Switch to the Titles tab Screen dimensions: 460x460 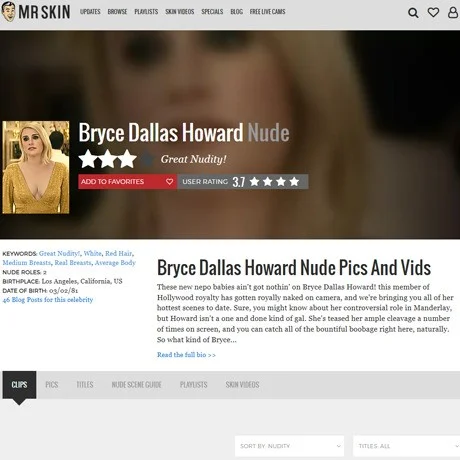[85, 385]
